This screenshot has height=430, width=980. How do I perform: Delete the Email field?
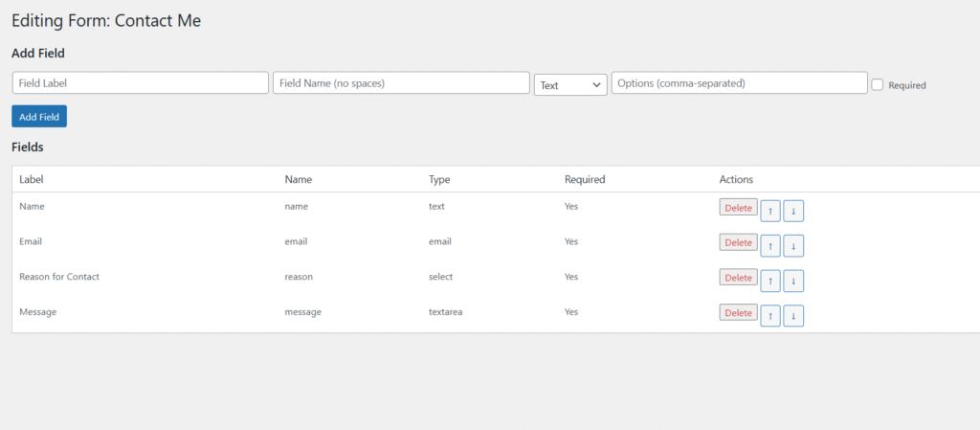click(738, 242)
